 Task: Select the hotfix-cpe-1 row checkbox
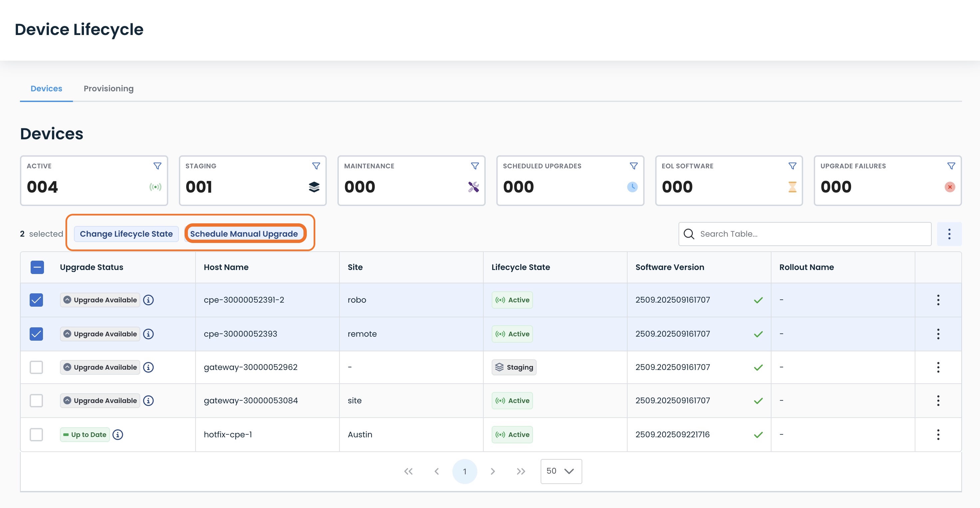[x=36, y=435]
